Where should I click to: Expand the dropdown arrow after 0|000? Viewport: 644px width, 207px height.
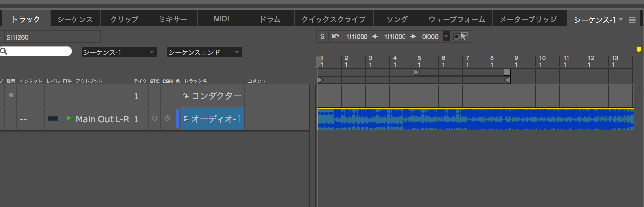click(x=446, y=36)
